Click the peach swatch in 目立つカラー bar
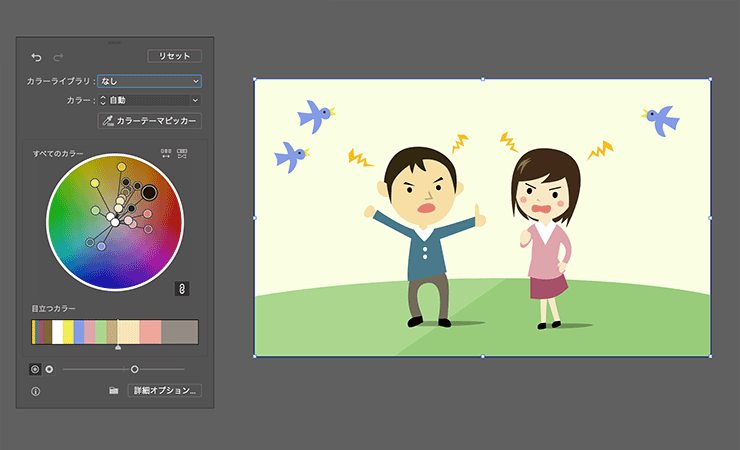This screenshot has height=450, width=740. 150,332
